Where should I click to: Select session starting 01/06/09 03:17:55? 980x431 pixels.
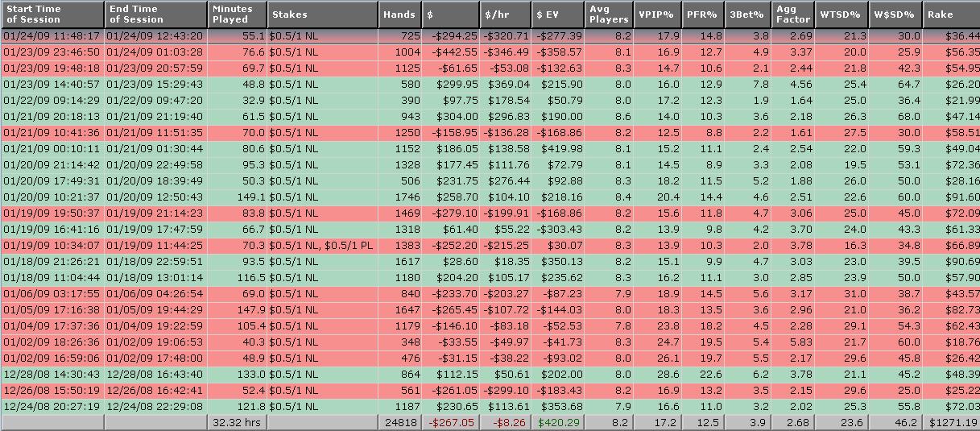click(490, 294)
